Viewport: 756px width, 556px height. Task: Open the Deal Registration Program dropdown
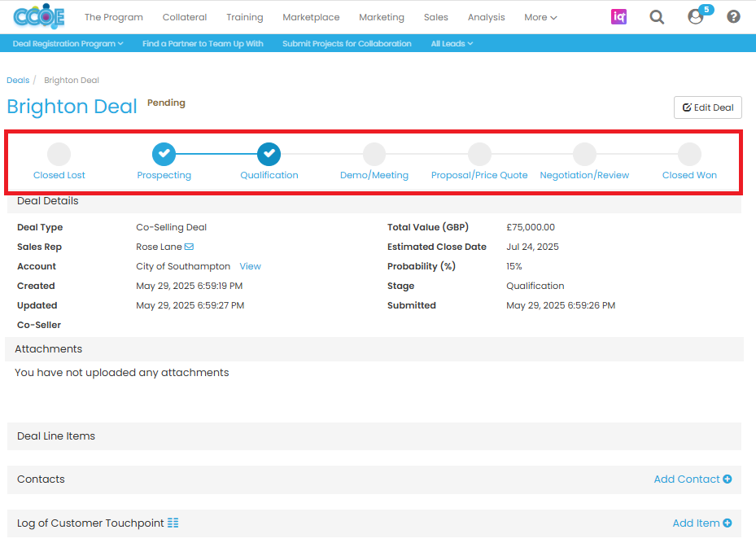68,44
